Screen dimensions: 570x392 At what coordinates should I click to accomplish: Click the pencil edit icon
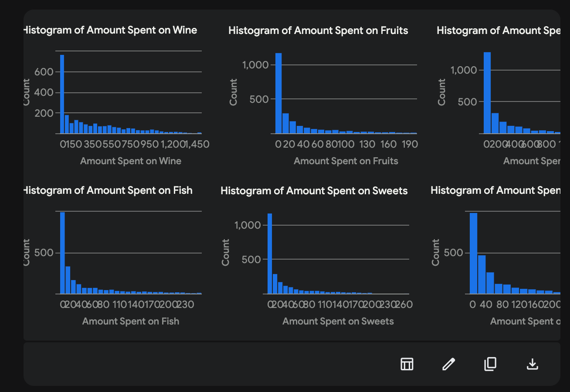[x=448, y=364]
